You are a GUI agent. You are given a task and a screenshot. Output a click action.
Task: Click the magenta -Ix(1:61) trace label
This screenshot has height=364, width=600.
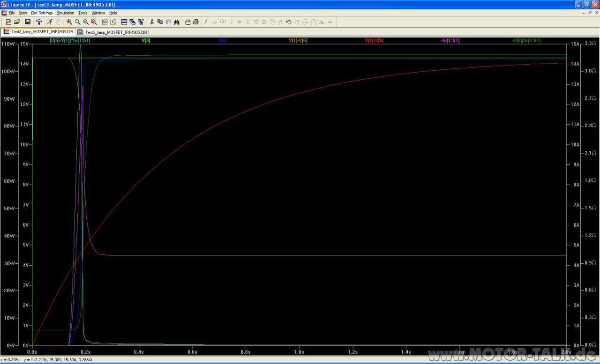tap(450, 41)
